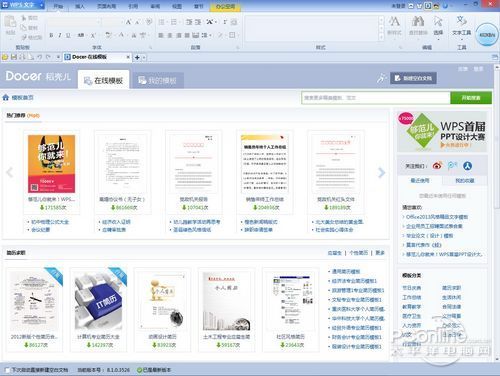Click the numbered list icon
Screen dimensions: 500x376
click(x=174, y=22)
